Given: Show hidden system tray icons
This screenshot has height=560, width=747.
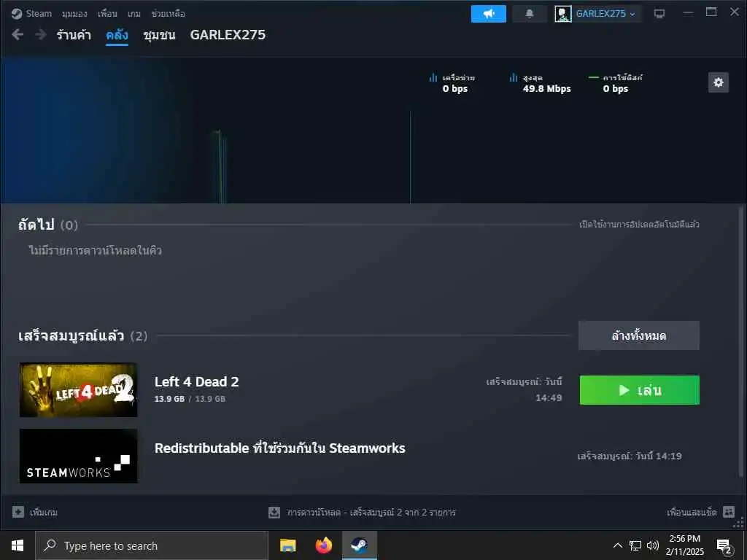Looking at the screenshot, I should click(x=617, y=545).
